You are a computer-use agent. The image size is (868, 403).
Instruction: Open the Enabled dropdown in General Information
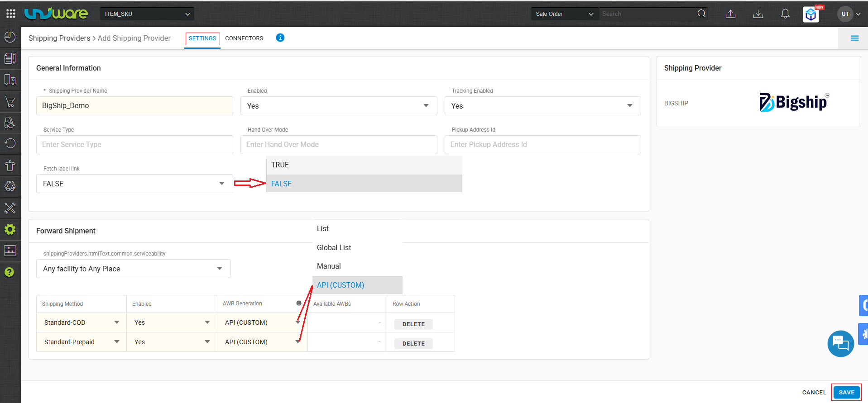pos(339,106)
